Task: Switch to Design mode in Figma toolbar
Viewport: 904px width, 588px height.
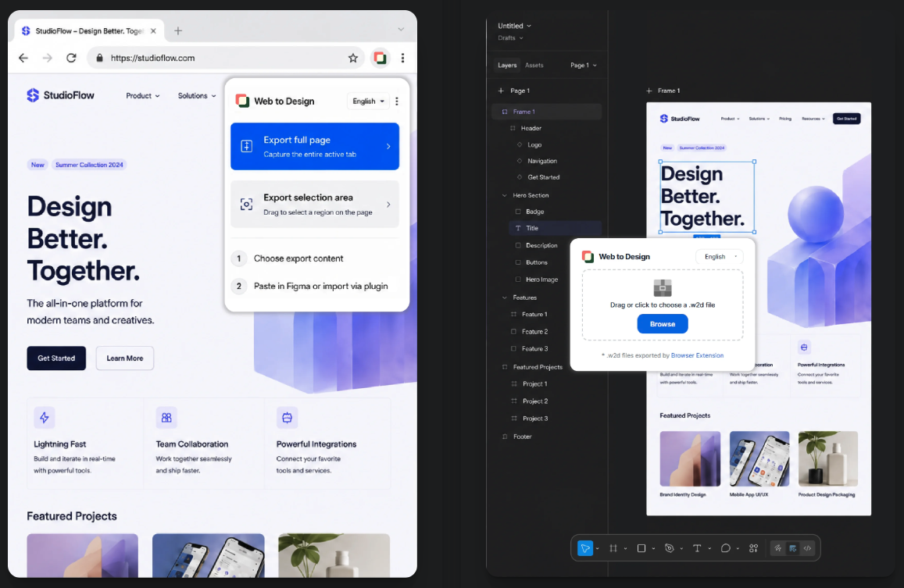Action: click(793, 548)
